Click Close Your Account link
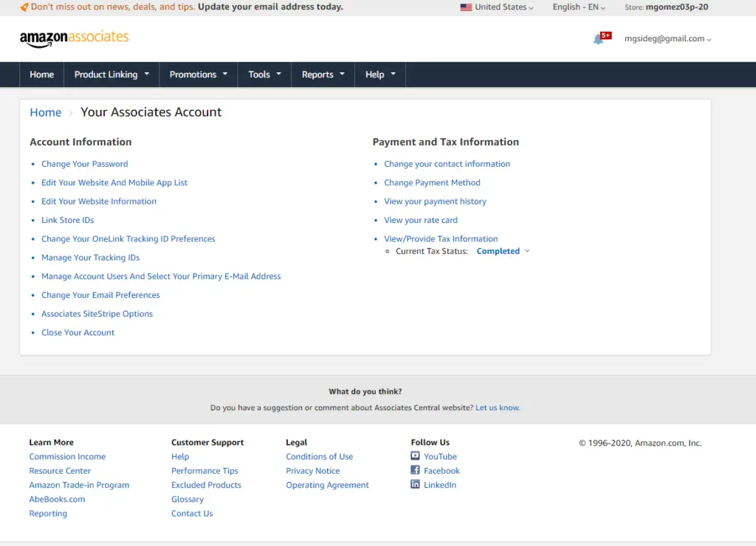Screen dimensions: 756x546 pyautogui.click(x=78, y=333)
